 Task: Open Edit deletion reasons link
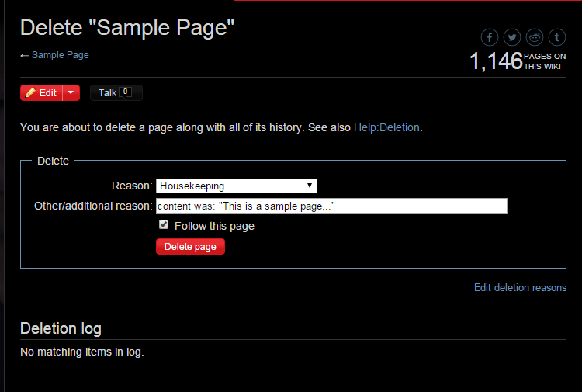[521, 288]
